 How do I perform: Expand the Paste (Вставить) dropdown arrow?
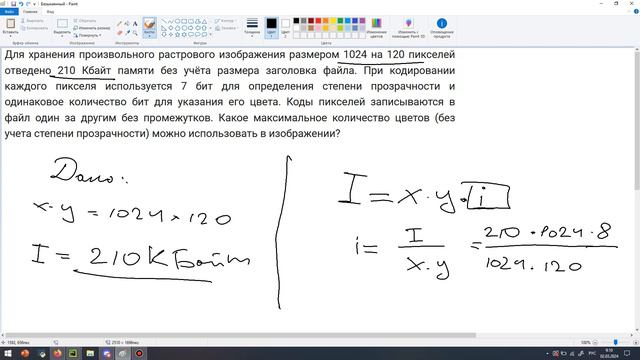pos(10,36)
